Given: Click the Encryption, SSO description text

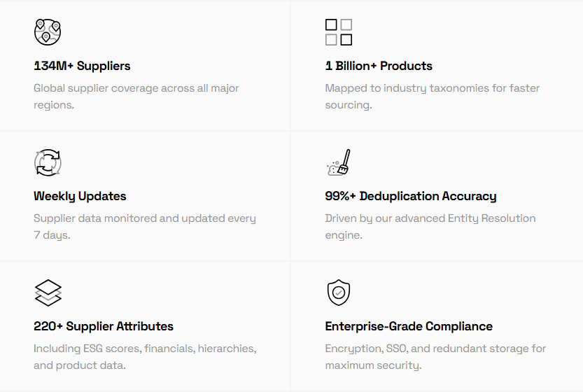Looking at the screenshot, I should coord(435,357).
